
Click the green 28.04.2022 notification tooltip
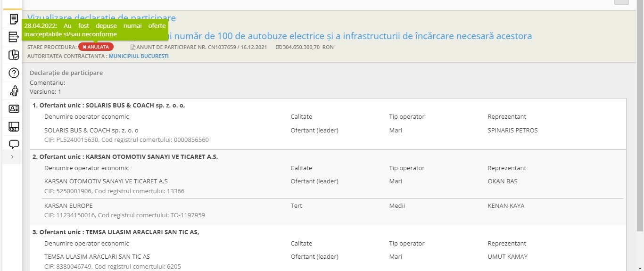click(95, 30)
